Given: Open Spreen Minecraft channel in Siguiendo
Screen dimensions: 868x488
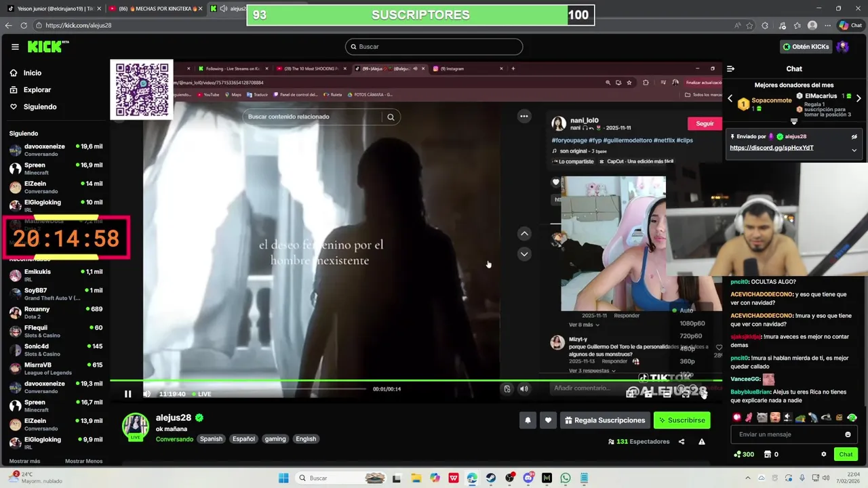Looking at the screenshot, I should click(x=56, y=169).
